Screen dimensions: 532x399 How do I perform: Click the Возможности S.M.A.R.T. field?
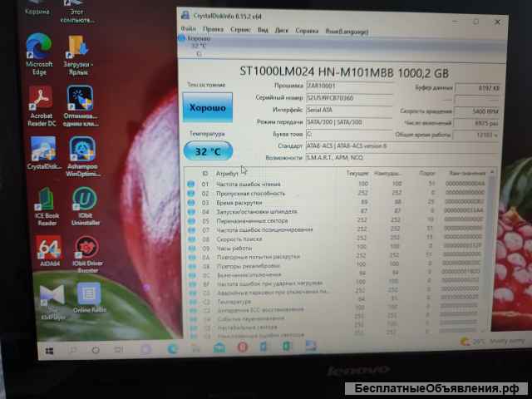[x=402, y=158]
